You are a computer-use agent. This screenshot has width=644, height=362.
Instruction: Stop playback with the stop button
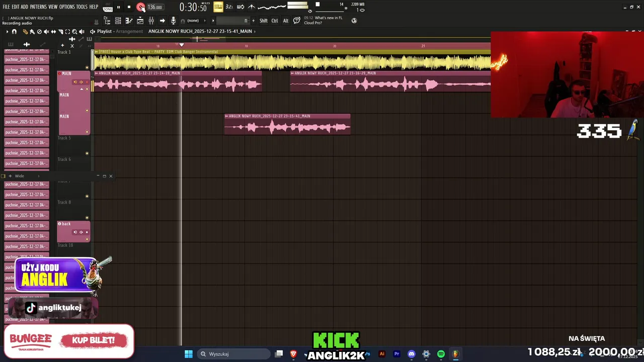tap(129, 7)
